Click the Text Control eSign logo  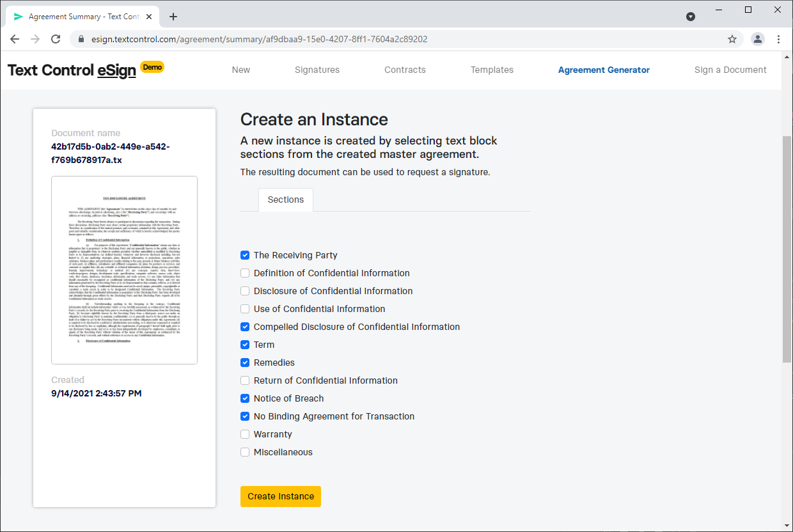72,70
